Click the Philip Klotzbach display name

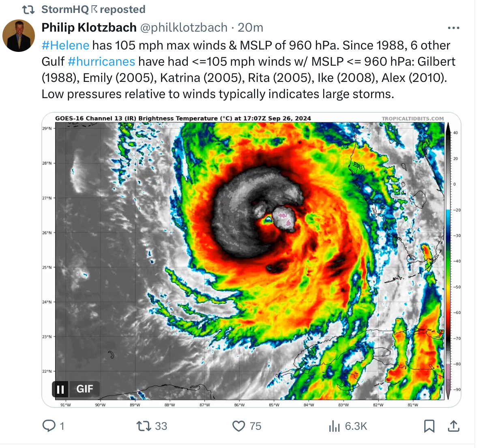tap(89, 28)
